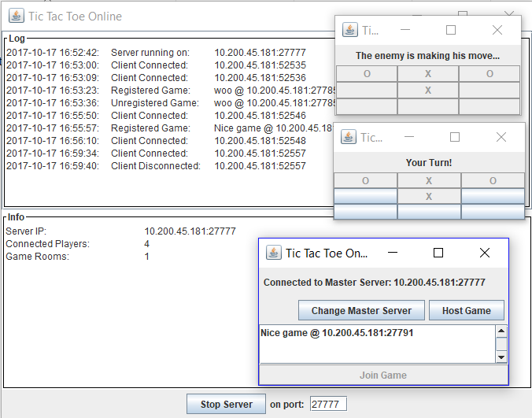The image size is (532, 418).
Task: Click the Java icon of main server window
Action: [17, 16]
